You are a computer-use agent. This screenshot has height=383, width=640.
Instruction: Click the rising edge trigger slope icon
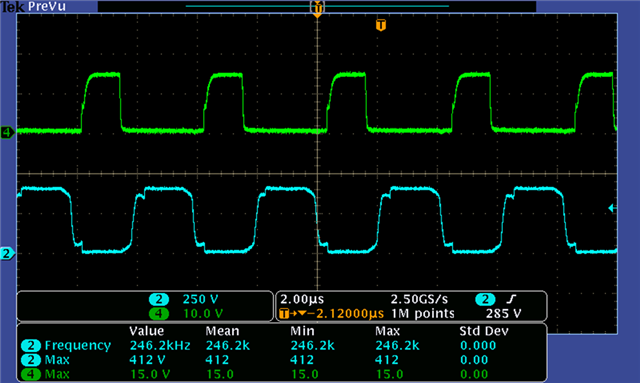511,299
